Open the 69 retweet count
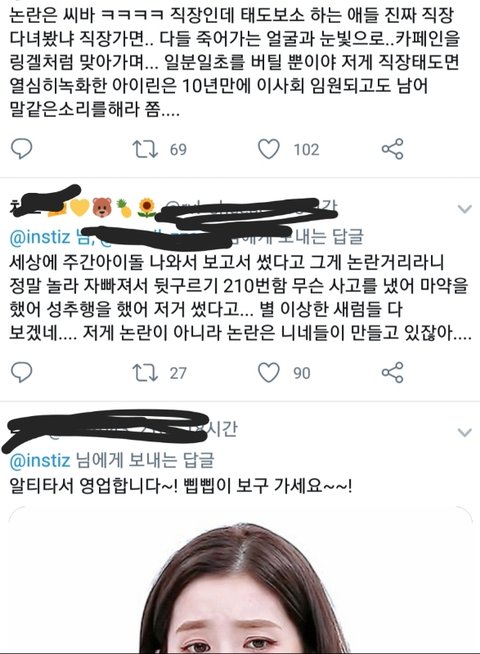 point(178,150)
